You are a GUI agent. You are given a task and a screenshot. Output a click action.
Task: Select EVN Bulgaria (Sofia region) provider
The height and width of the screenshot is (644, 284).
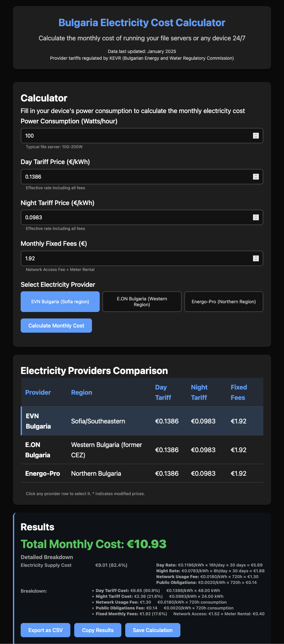tap(60, 301)
